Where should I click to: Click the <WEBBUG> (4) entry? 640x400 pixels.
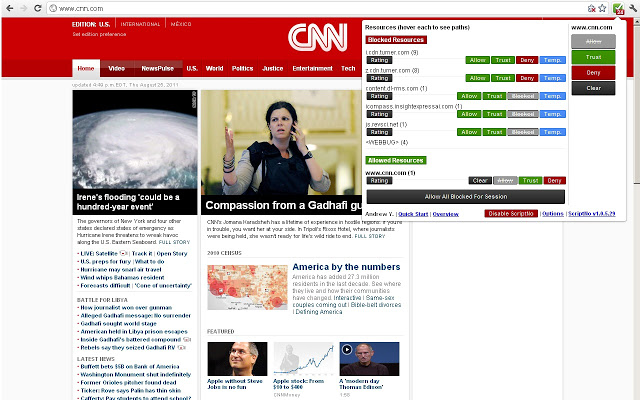[x=387, y=142]
